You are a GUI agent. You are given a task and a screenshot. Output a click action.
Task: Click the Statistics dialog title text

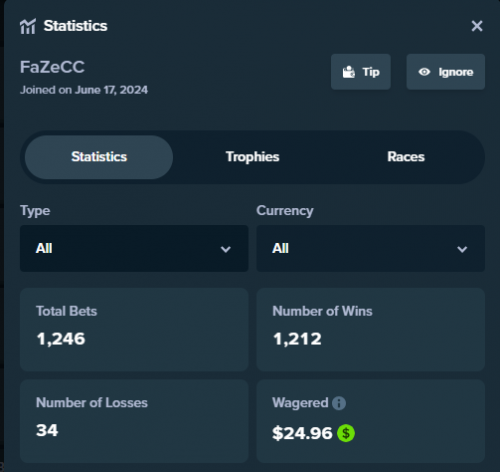[75, 26]
